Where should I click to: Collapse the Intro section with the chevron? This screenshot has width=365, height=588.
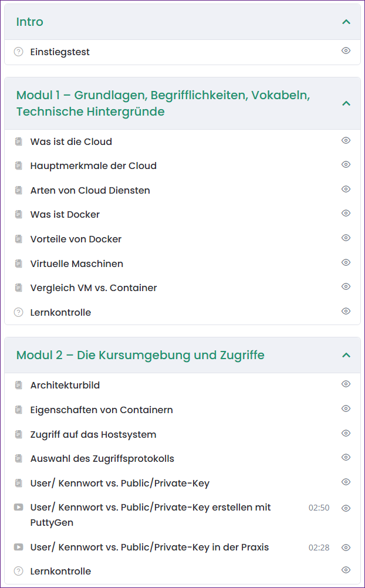point(346,22)
